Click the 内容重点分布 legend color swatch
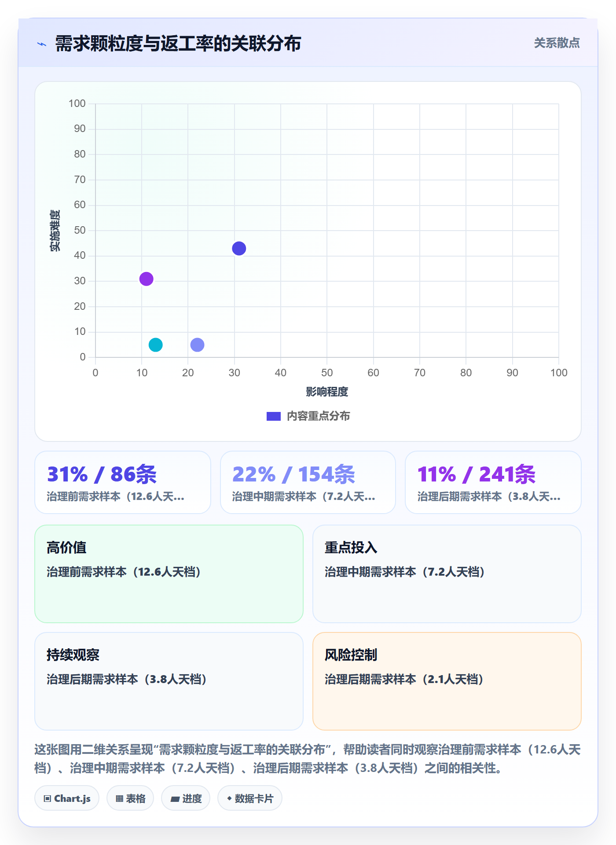Image resolution: width=616 pixels, height=845 pixels. click(274, 416)
